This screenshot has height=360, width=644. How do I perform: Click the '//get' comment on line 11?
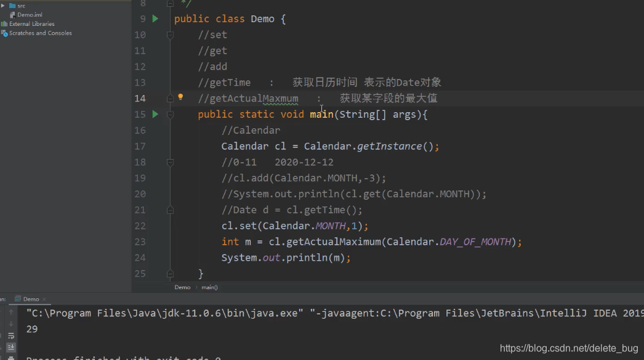tap(212, 51)
